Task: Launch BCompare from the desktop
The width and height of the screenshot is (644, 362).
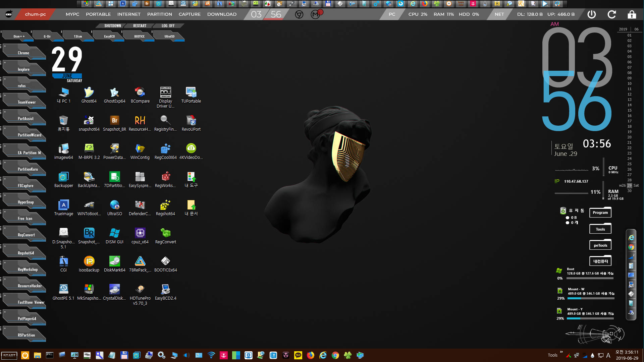Action: pyautogui.click(x=140, y=95)
